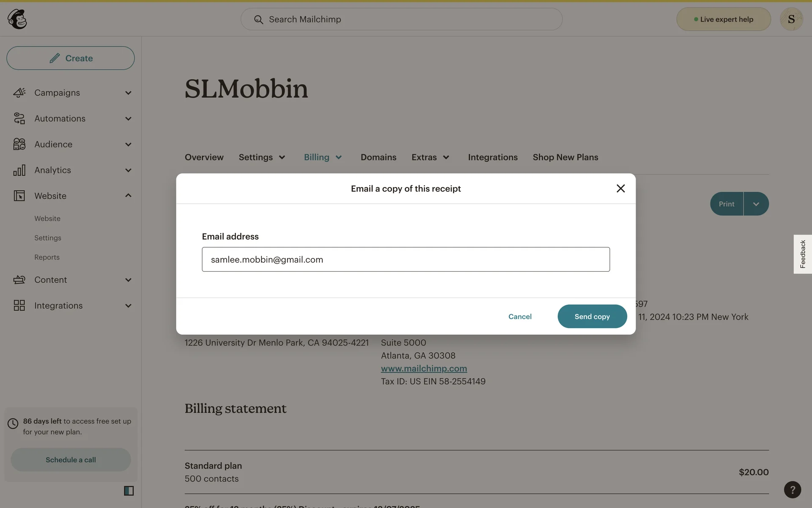Viewport: 812px width, 508px height.
Task: Collapse the Website section chevron
Action: [128, 196]
